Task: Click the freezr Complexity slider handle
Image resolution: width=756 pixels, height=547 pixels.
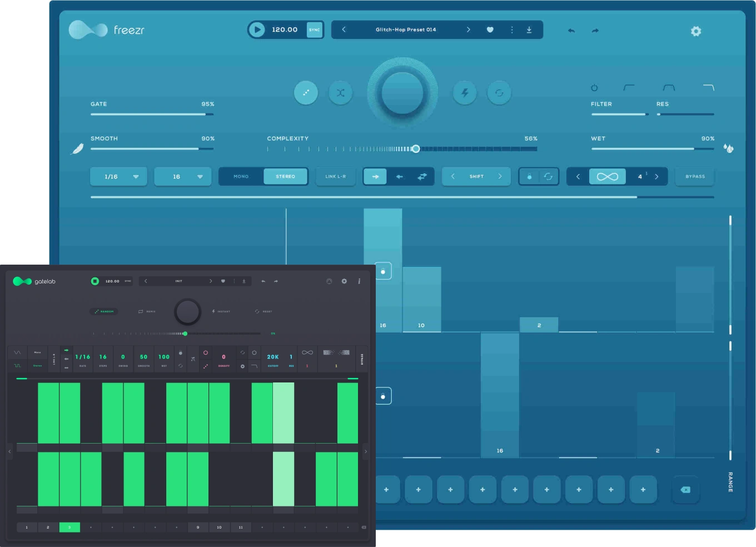Action: tap(416, 149)
